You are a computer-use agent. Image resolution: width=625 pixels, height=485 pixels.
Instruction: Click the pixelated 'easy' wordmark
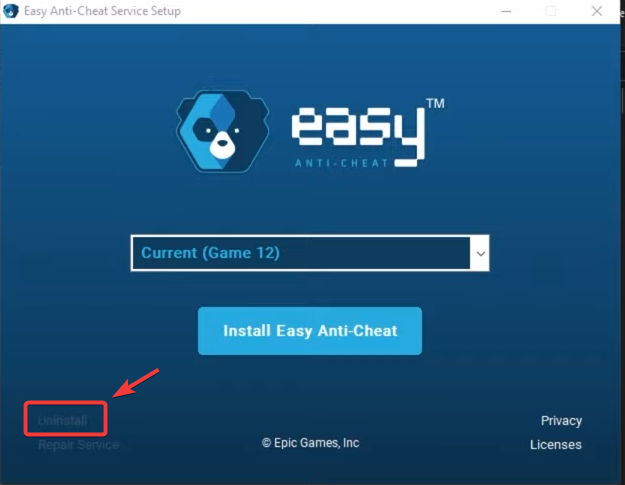pyautogui.click(x=358, y=133)
